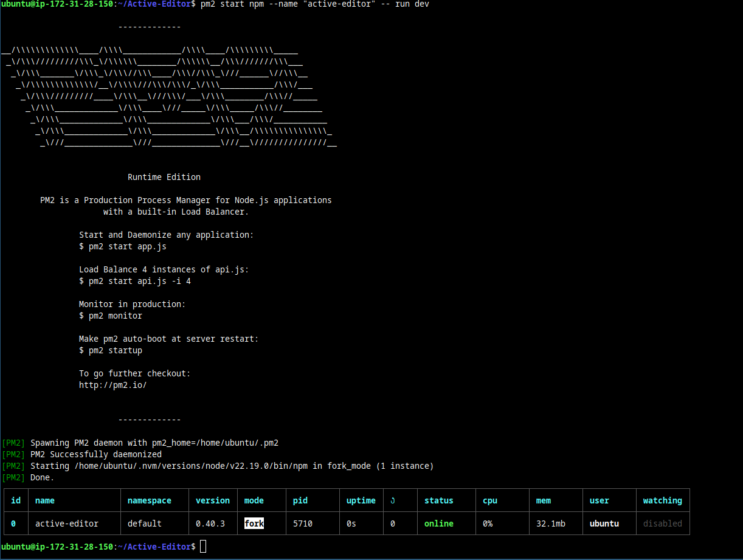This screenshot has height=560, width=743.
Task: Click the highlighted fork mode cell
Action: coord(254,524)
